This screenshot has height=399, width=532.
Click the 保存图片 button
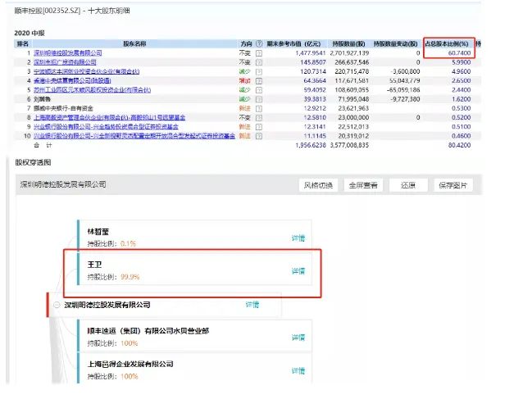point(453,185)
